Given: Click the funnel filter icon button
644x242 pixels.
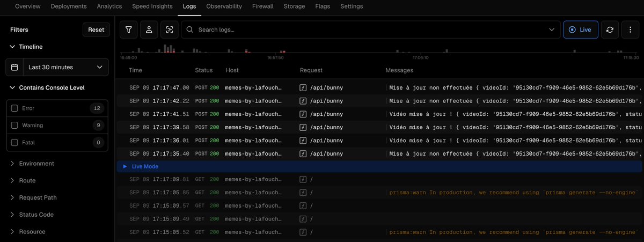Looking at the screenshot, I should click(x=128, y=30).
